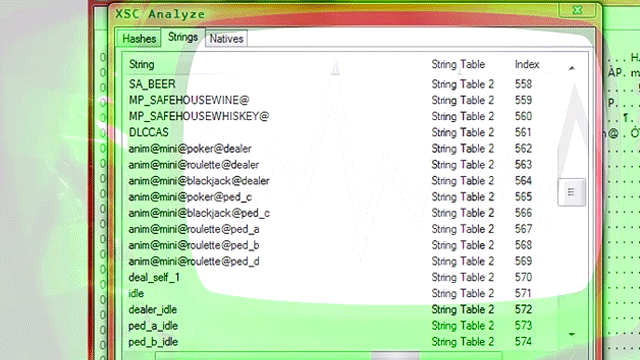Sort by the Index column header

click(x=527, y=64)
